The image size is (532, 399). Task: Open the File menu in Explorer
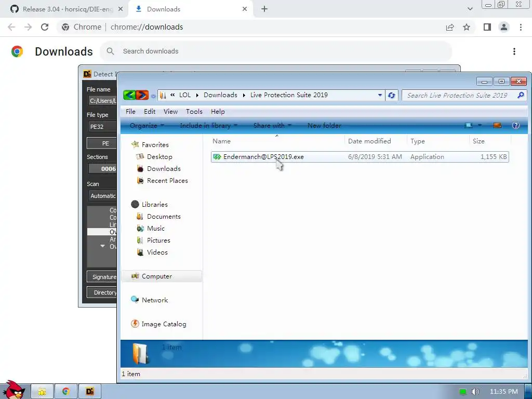click(130, 111)
